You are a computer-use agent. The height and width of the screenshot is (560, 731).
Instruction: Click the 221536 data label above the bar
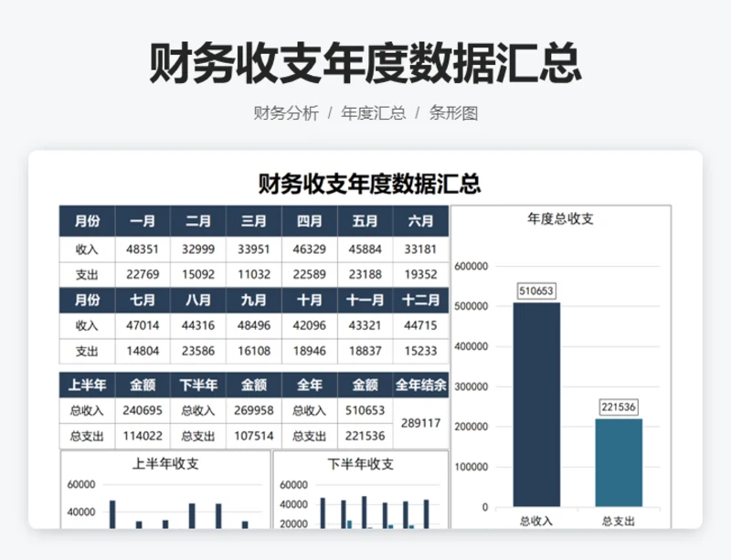coord(619,407)
